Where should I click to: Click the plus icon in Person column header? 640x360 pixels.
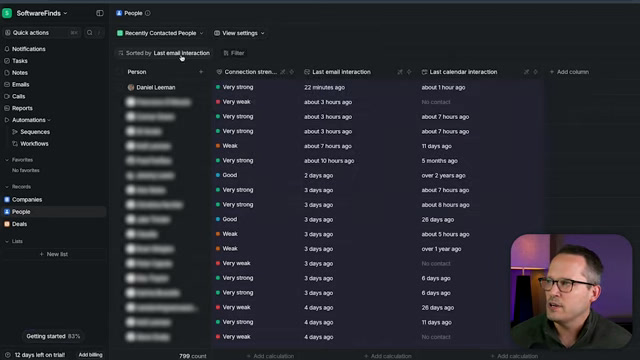pos(201,72)
